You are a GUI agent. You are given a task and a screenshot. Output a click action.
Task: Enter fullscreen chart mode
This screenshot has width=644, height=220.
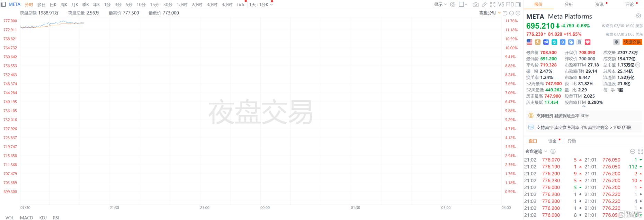point(492,4)
